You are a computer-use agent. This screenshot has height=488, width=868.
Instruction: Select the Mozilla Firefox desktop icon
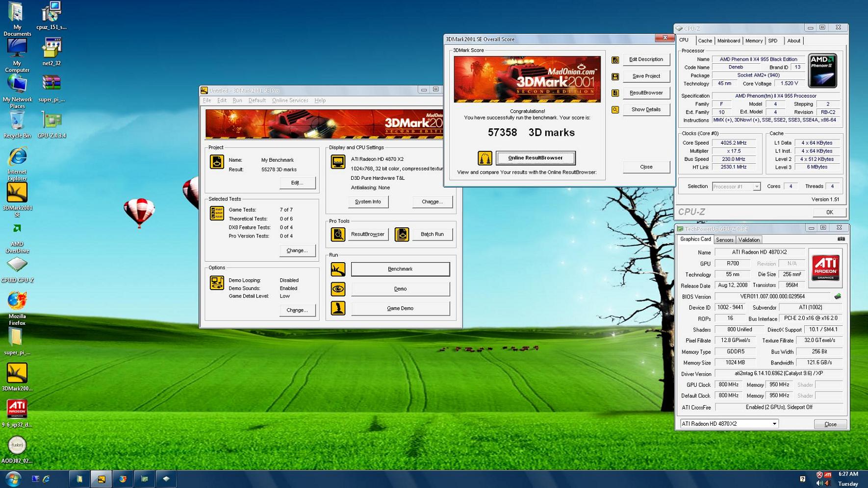[17, 309]
